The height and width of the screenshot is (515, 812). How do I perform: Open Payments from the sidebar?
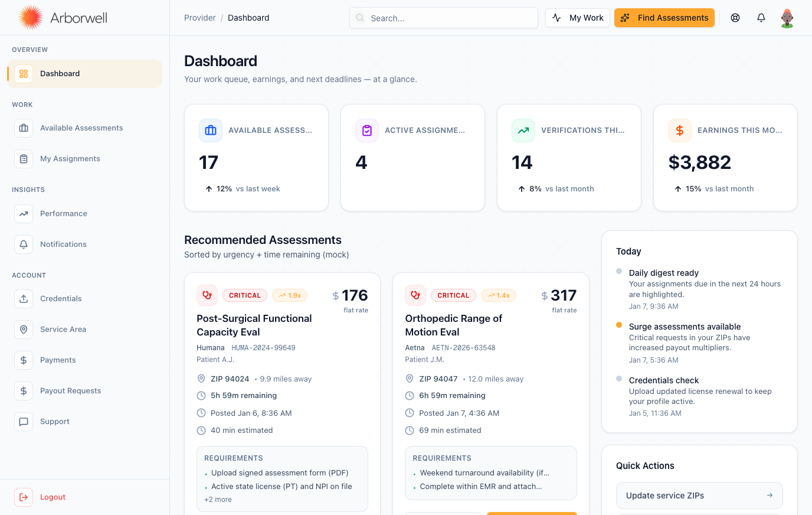point(58,360)
